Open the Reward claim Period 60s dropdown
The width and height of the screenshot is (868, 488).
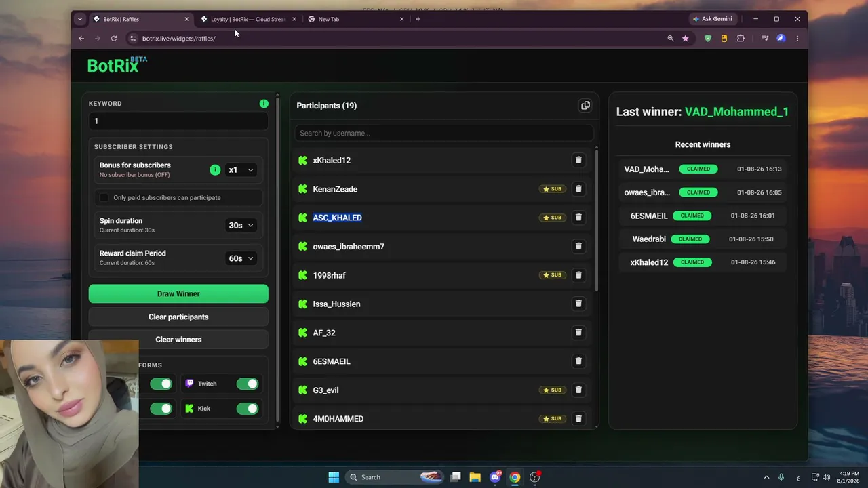point(241,258)
